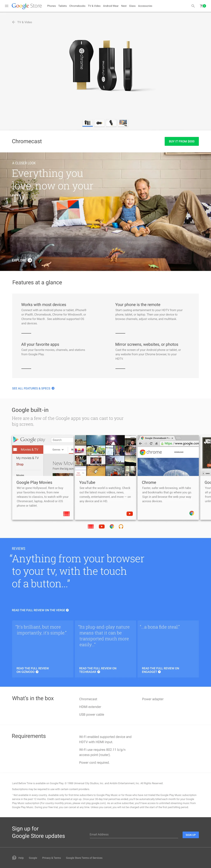Select the single upright Chromecast thumbnail

(111, 123)
